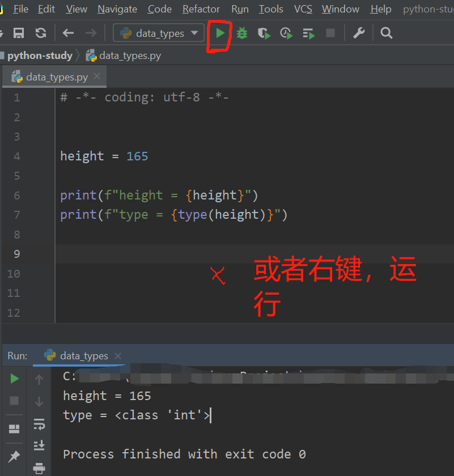Run with Coverage using shield icon
This screenshot has width=454, height=476.
point(263,33)
